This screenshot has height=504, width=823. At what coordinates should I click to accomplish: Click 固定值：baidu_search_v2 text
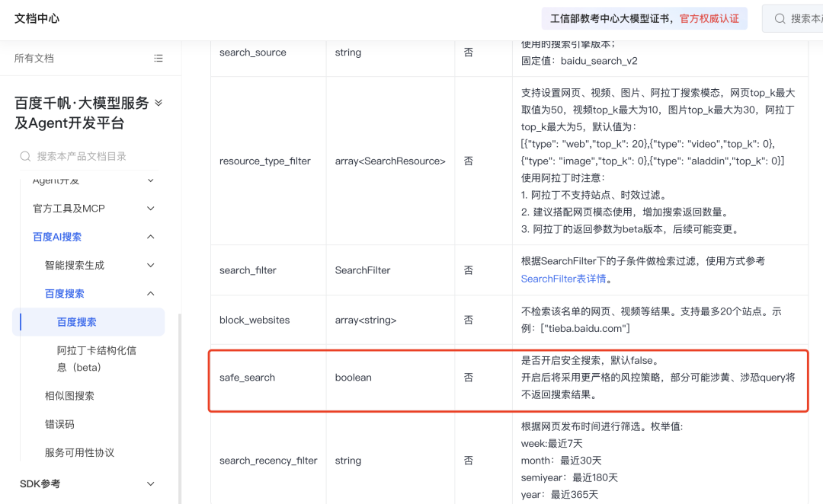pos(579,61)
